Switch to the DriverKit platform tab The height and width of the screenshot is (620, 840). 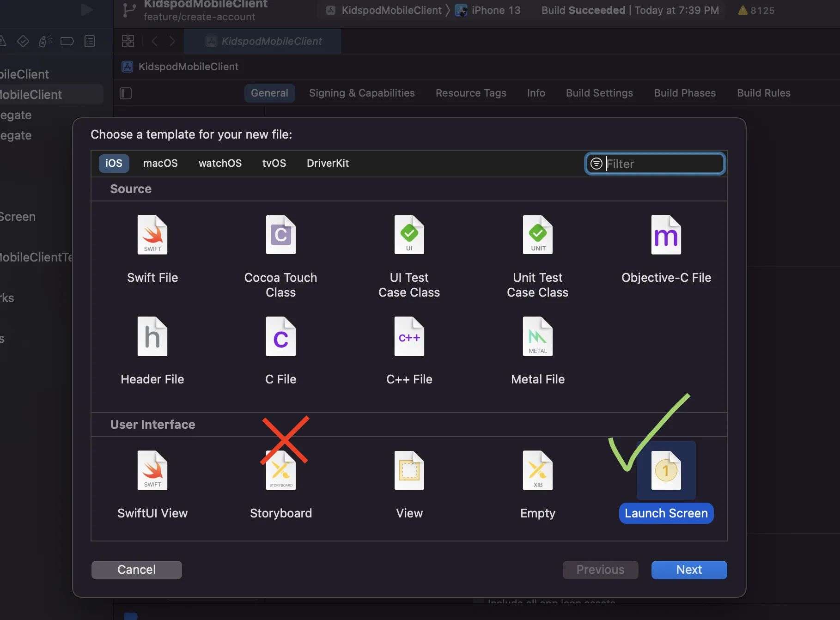pos(328,163)
